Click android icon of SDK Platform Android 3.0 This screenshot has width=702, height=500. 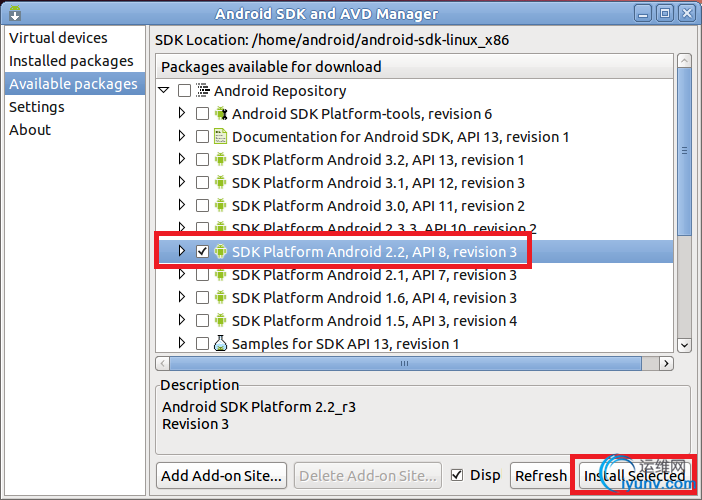220,205
